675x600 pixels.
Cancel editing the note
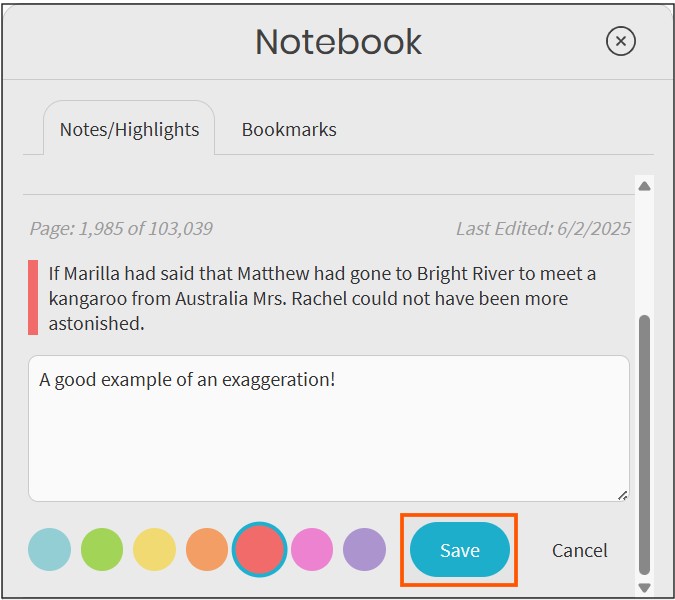point(579,551)
